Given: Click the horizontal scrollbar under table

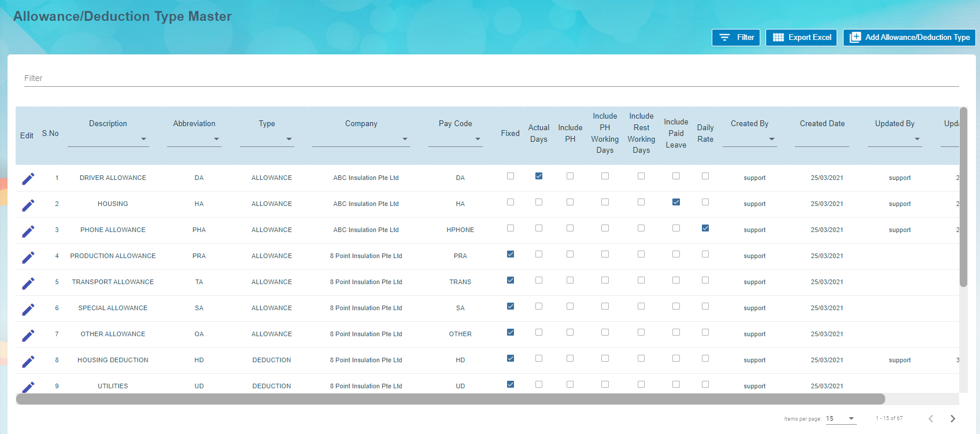Looking at the screenshot, I should pos(450,399).
